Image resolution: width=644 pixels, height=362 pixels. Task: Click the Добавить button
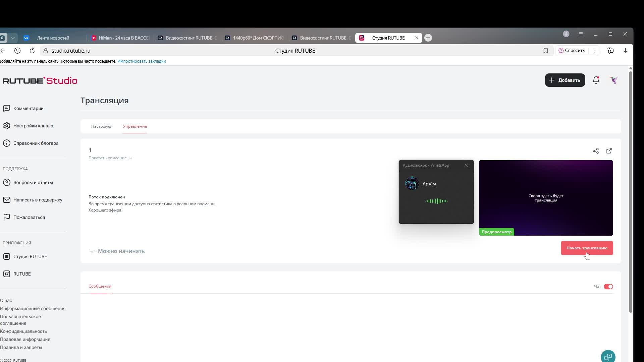pos(565,80)
